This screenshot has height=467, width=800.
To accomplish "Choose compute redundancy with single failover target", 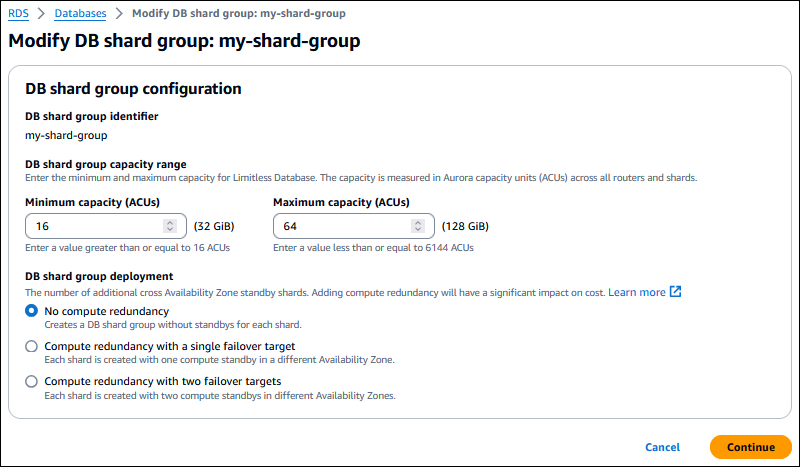I will (x=32, y=346).
